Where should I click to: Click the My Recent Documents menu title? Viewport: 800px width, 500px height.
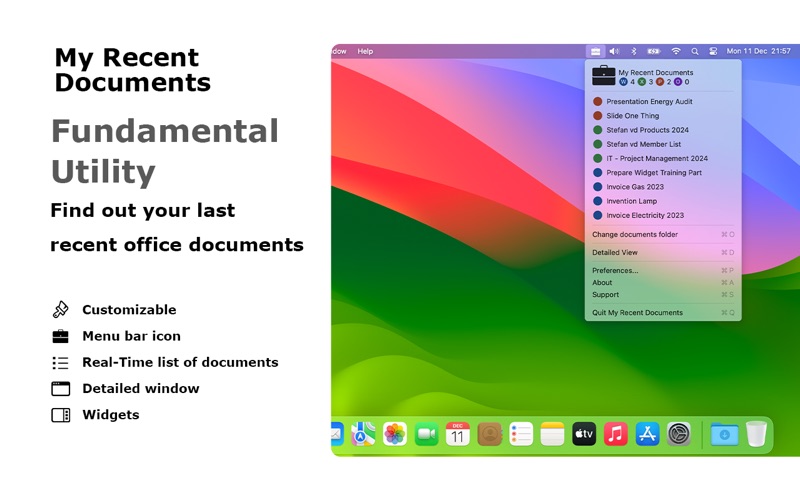pos(656,72)
